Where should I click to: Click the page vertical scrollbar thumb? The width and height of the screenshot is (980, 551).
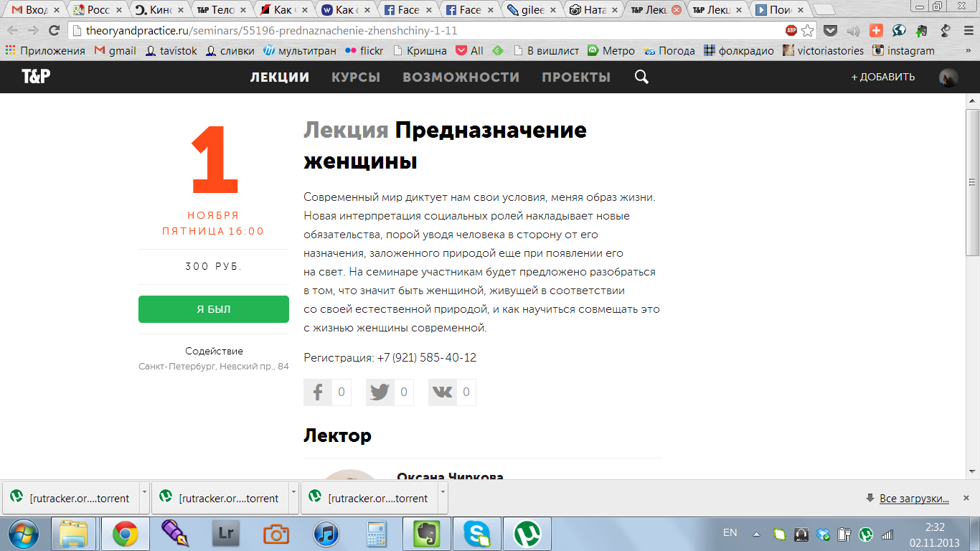[x=972, y=182]
